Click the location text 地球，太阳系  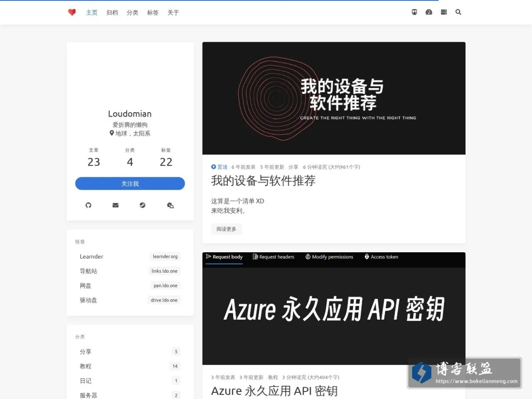(x=130, y=133)
